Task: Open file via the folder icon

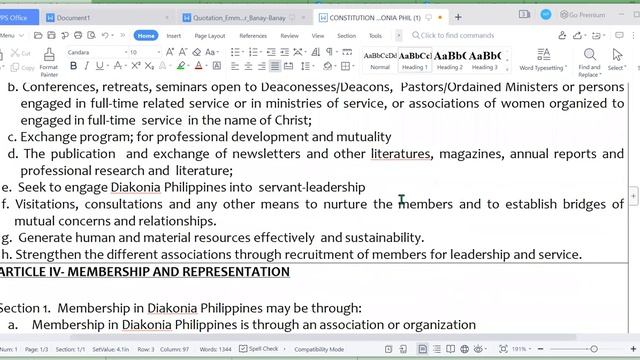Action: point(38,36)
